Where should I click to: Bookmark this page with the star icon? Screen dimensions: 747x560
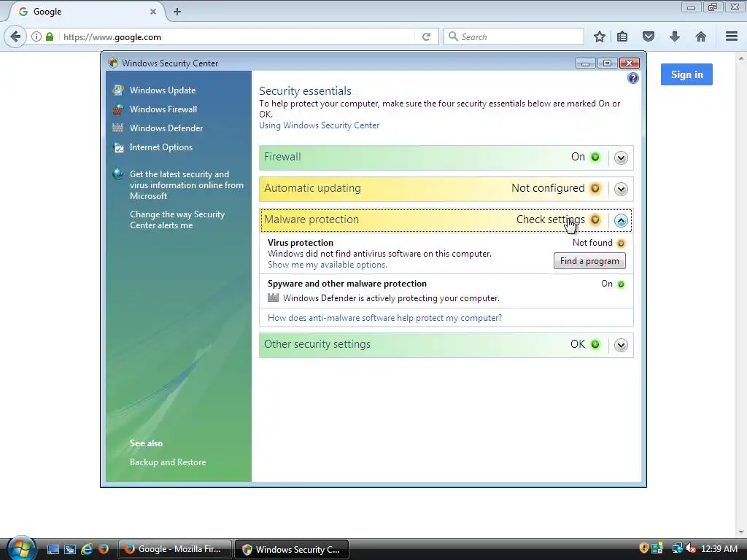click(x=600, y=36)
